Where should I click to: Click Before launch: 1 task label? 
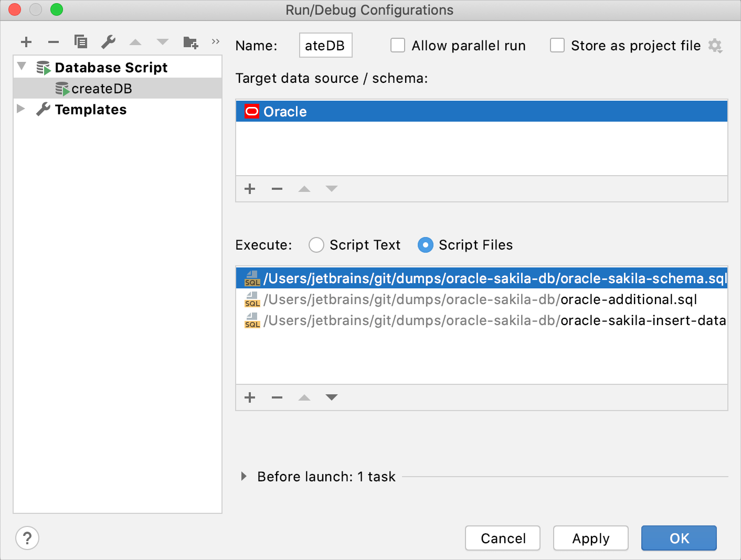[x=326, y=477]
